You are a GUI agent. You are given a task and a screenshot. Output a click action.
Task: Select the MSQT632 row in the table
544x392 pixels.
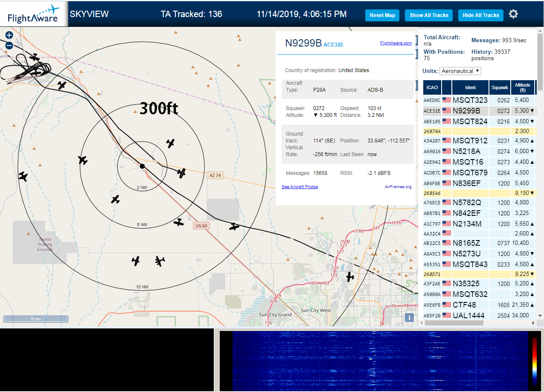(479, 294)
